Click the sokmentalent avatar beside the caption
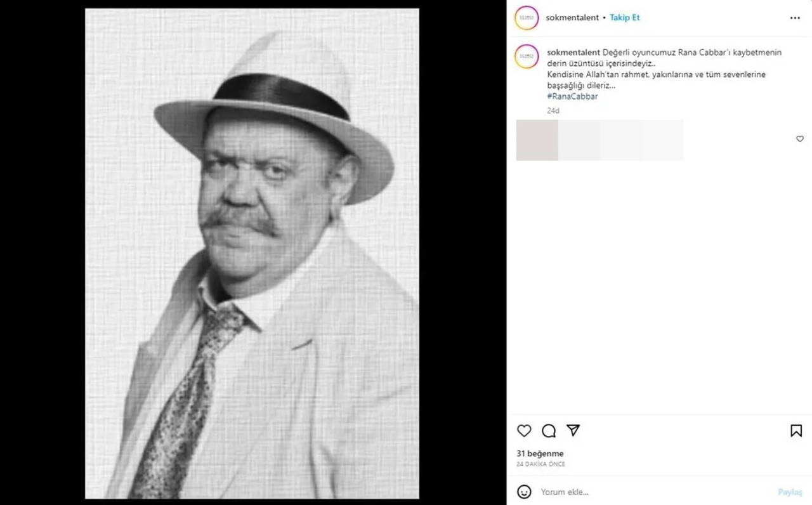The width and height of the screenshot is (812, 505). (x=527, y=56)
